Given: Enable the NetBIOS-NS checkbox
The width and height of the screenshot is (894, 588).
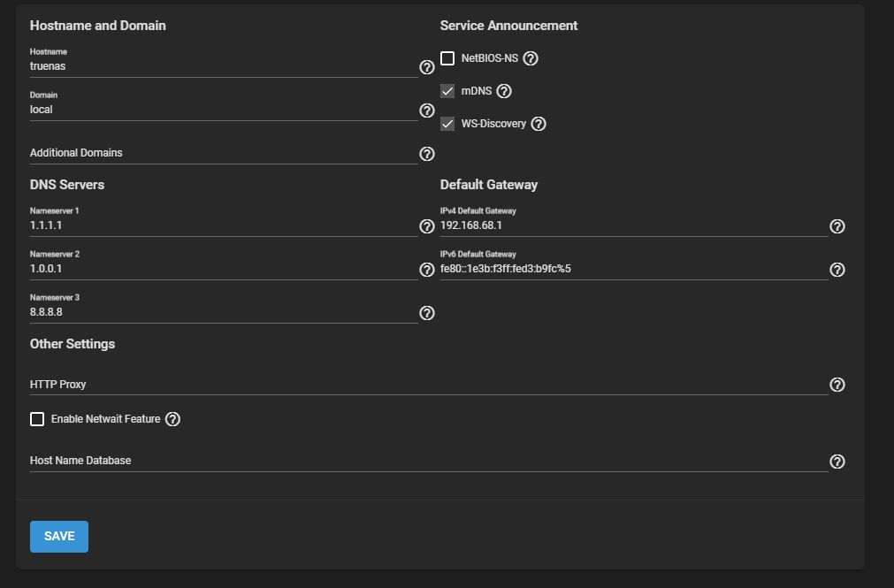Looking at the screenshot, I should tap(447, 58).
